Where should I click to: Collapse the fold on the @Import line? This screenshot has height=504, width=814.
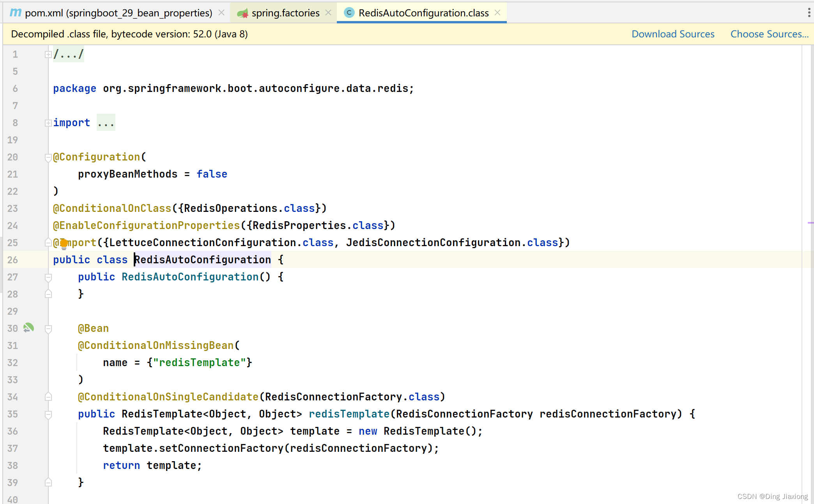[48, 243]
